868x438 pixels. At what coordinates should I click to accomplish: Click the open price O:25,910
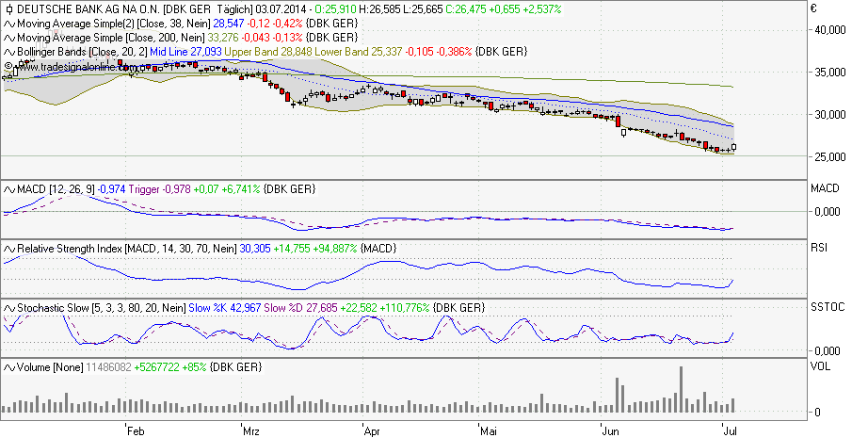[335, 9]
